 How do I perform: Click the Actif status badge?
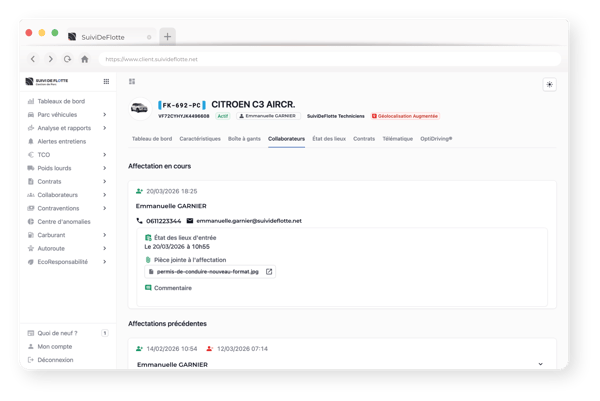tap(223, 116)
